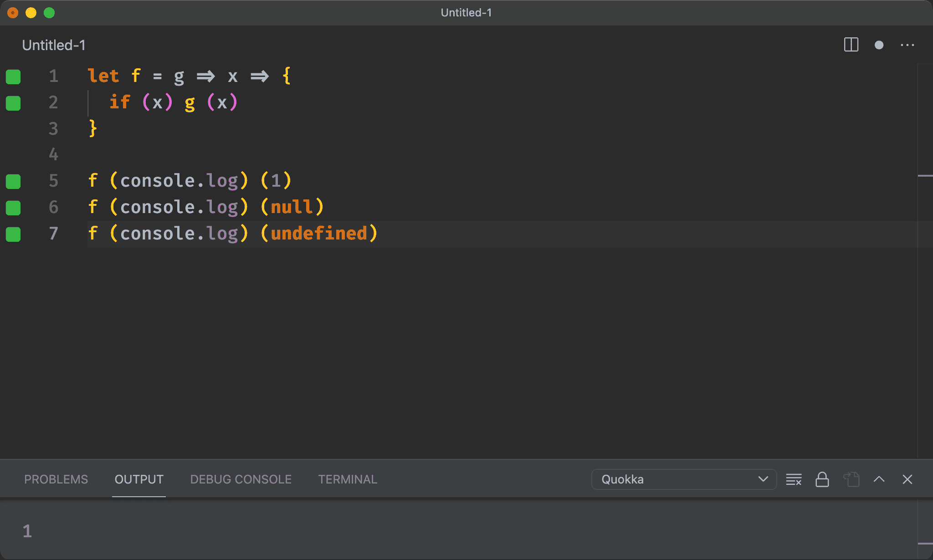Screen dimensions: 933x560
Task: Click the Quokka coverage square on line 1
Action: (13, 77)
